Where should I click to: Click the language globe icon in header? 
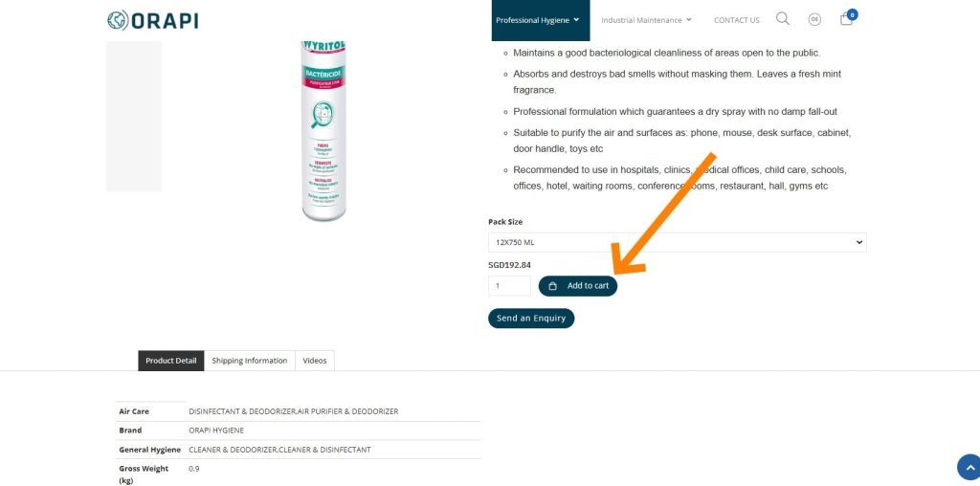tap(814, 19)
